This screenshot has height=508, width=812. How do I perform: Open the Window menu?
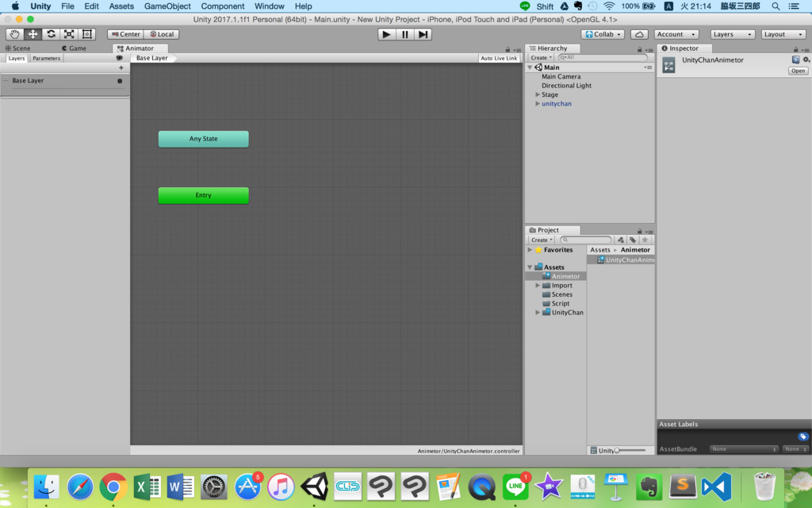coord(270,6)
